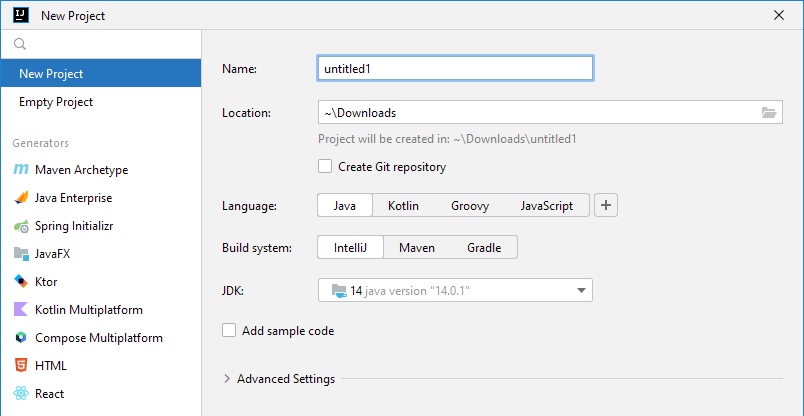Pick the JavaFX folder icon
804x416 pixels.
point(21,254)
